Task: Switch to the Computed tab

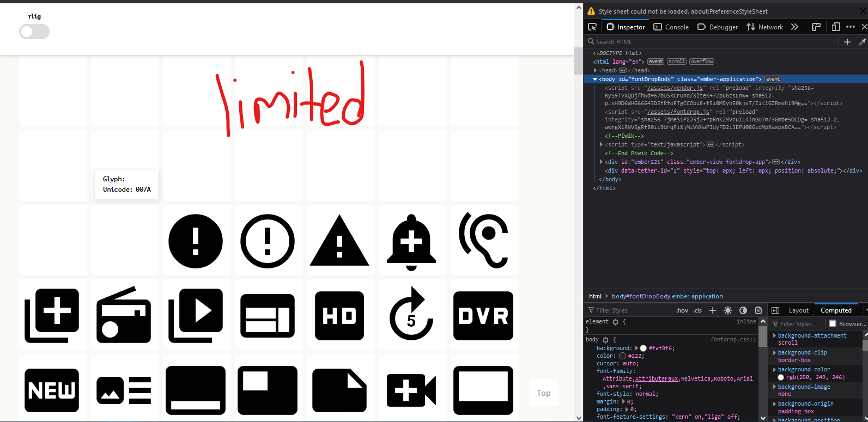Action: point(836,310)
